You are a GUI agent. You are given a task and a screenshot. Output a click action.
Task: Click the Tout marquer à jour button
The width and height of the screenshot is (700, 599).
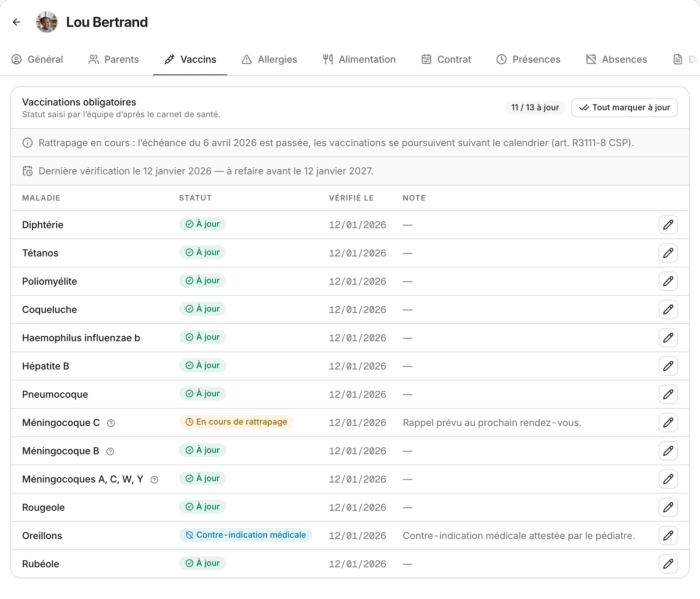tap(624, 108)
